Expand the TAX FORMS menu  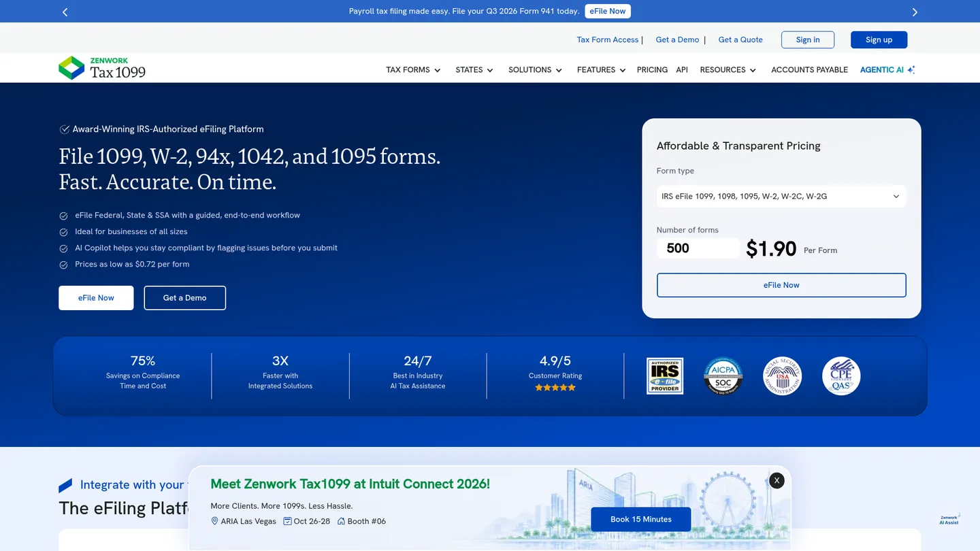[x=413, y=70]
